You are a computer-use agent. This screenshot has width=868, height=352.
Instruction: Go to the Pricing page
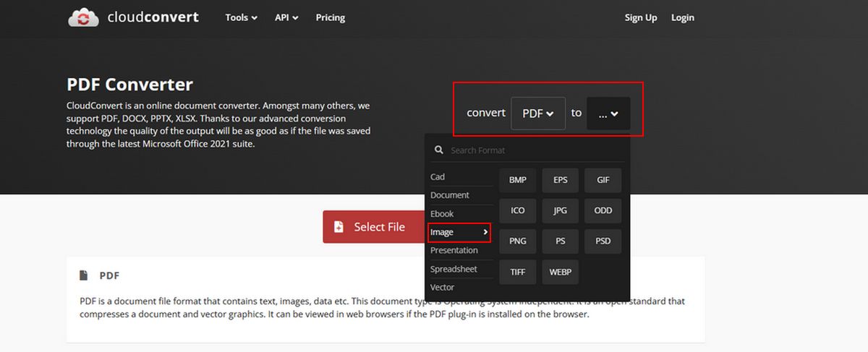(x=331, y=17)
